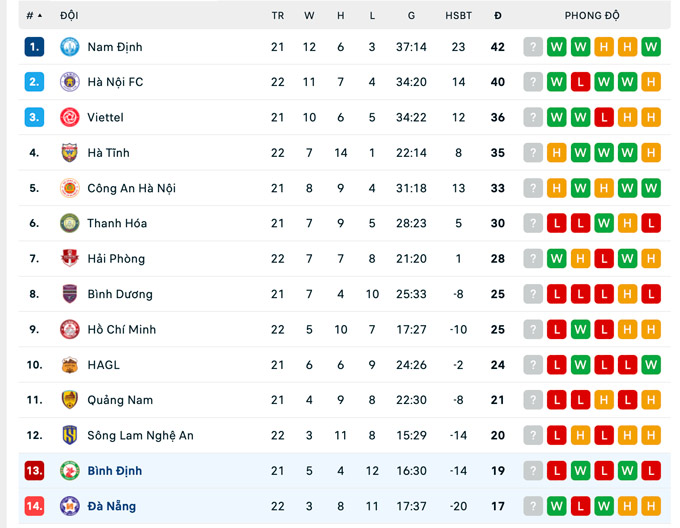Click the Công An Hà Nội logo
This screenshot has width=680, height=528.
(69, 188)
